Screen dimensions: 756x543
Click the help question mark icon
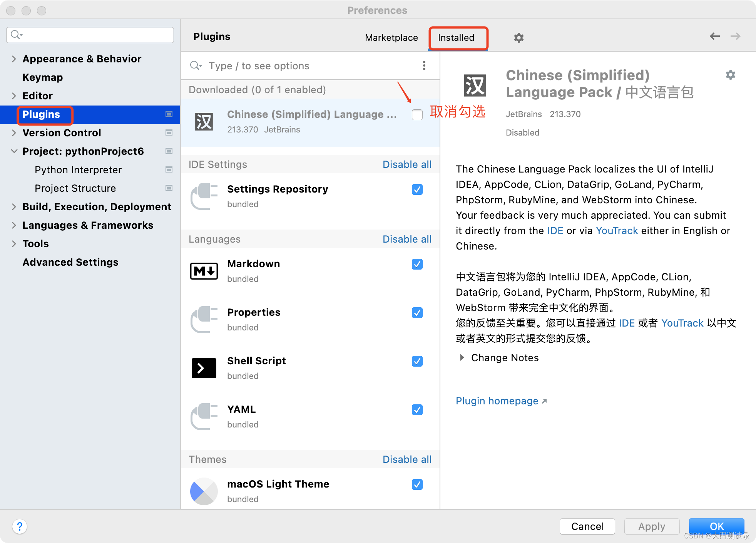[20, 526]
